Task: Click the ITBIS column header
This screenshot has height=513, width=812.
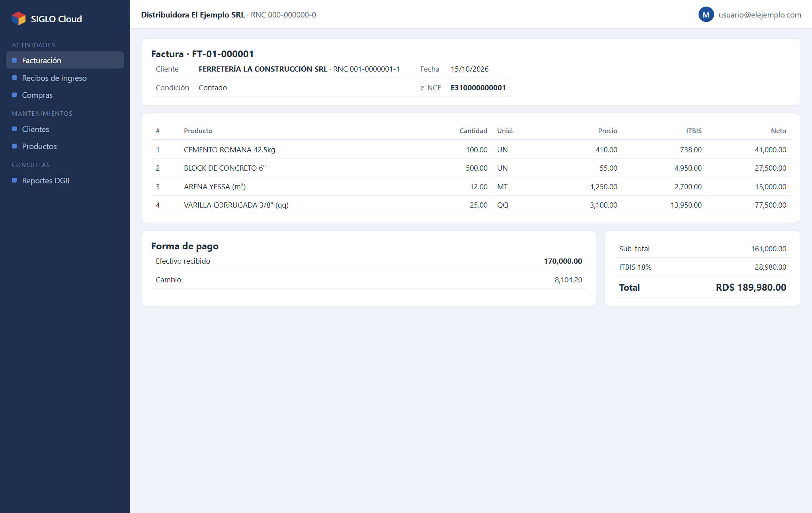Action: [694, 131]
